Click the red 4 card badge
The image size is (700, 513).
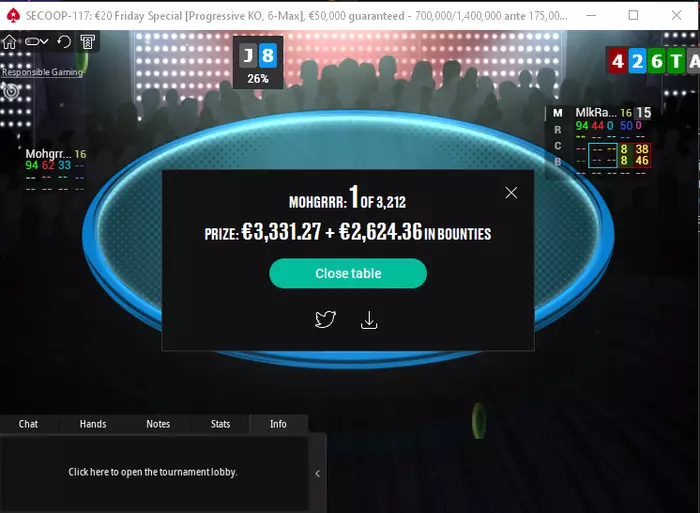(x=617, y=61)
